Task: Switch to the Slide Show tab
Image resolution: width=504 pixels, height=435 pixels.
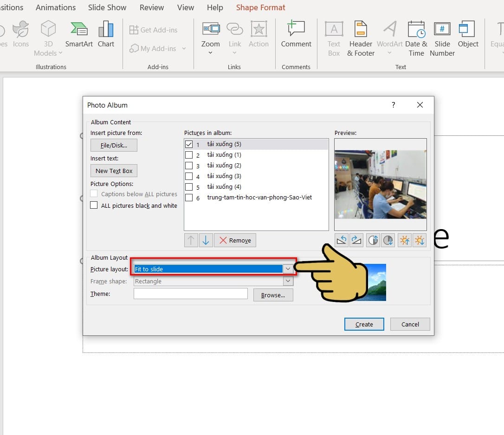Action: pyautogui.click(x=107, y=7)
